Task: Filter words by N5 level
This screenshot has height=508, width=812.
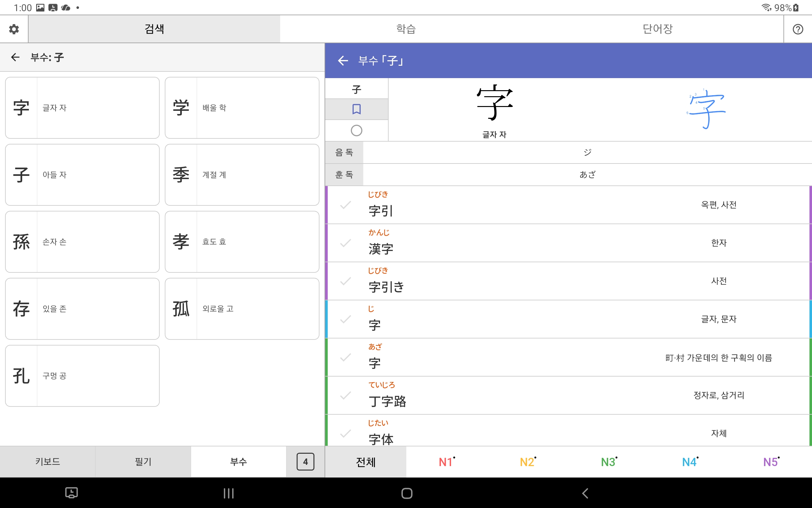Action: pos(771,462)
